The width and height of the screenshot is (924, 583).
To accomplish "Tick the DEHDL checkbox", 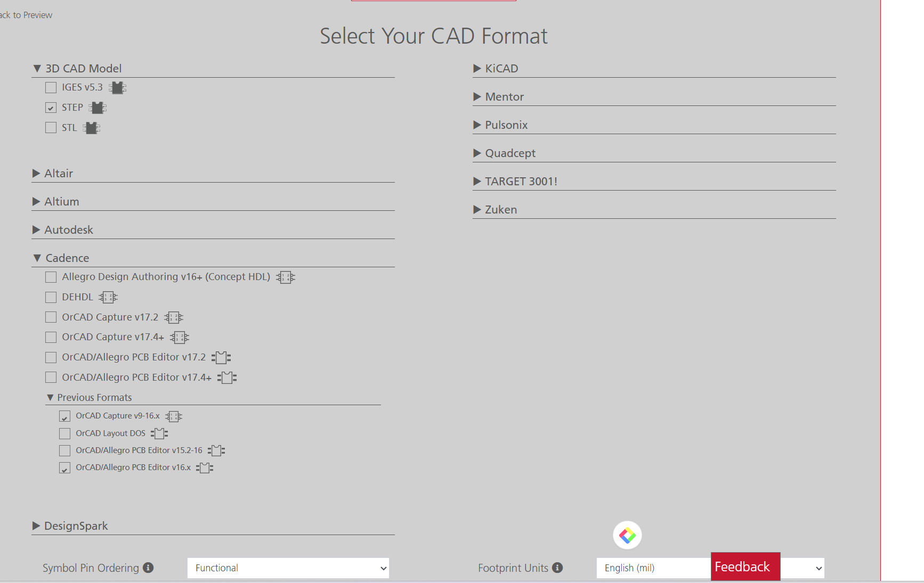I will 51,297.
